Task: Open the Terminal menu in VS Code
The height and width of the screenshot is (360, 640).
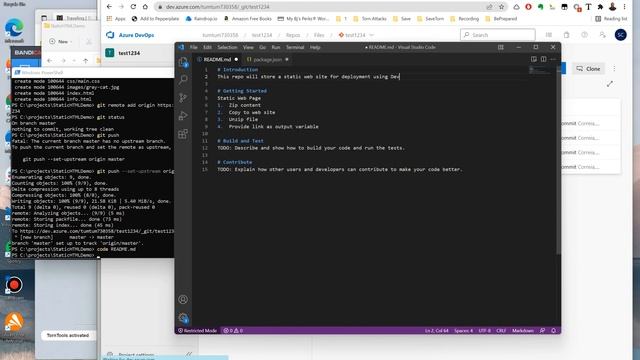Action: (x=295, y=47)
